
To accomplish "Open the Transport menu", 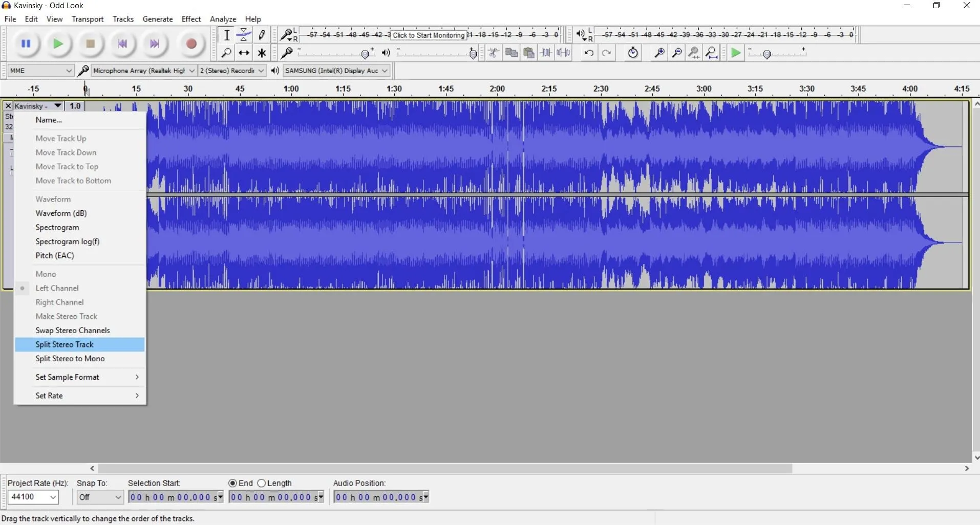I will (x=88, y=19).
